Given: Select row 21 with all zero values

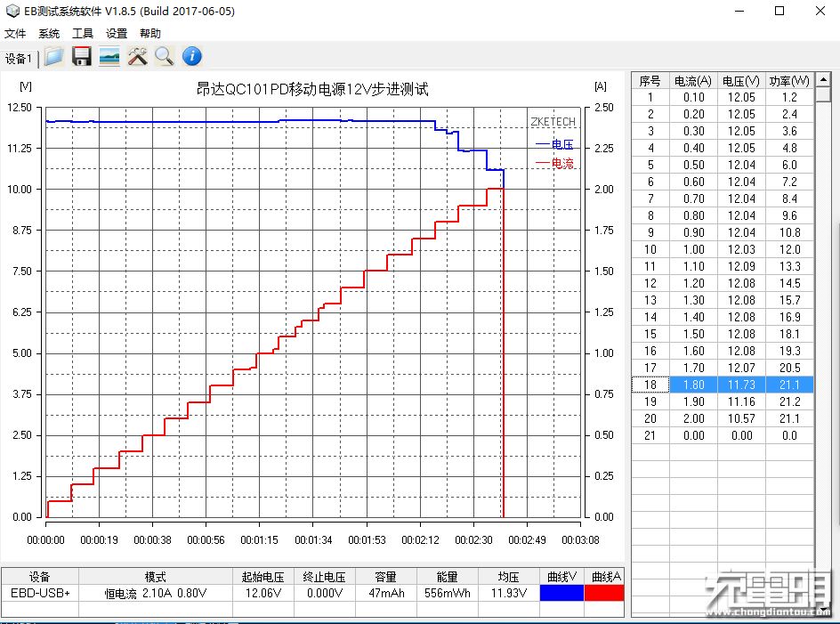Looking at the screenshot, I should coord(723,435).
